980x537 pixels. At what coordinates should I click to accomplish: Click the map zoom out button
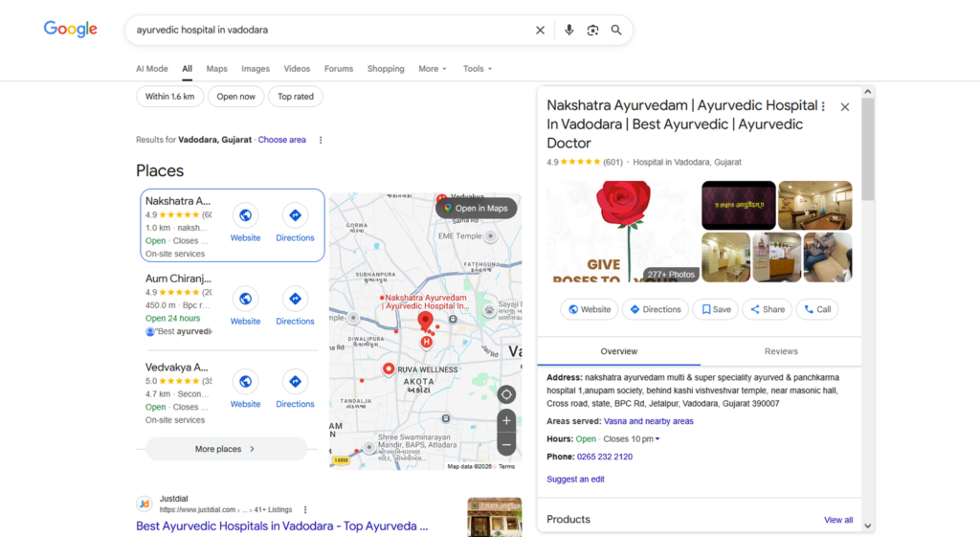[506, 444]
